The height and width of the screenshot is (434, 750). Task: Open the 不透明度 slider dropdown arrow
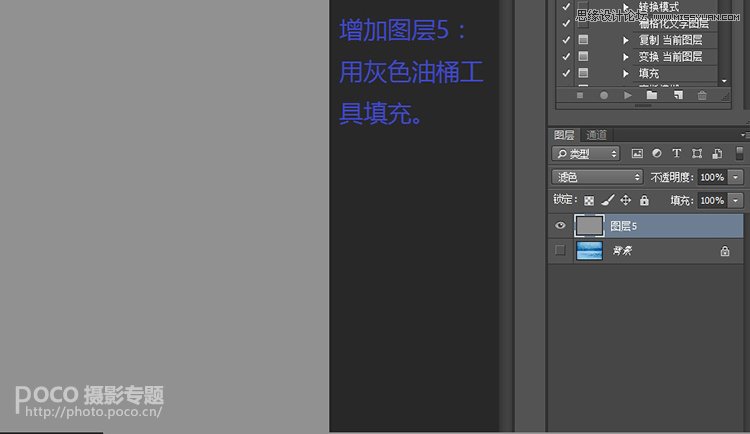736,177
